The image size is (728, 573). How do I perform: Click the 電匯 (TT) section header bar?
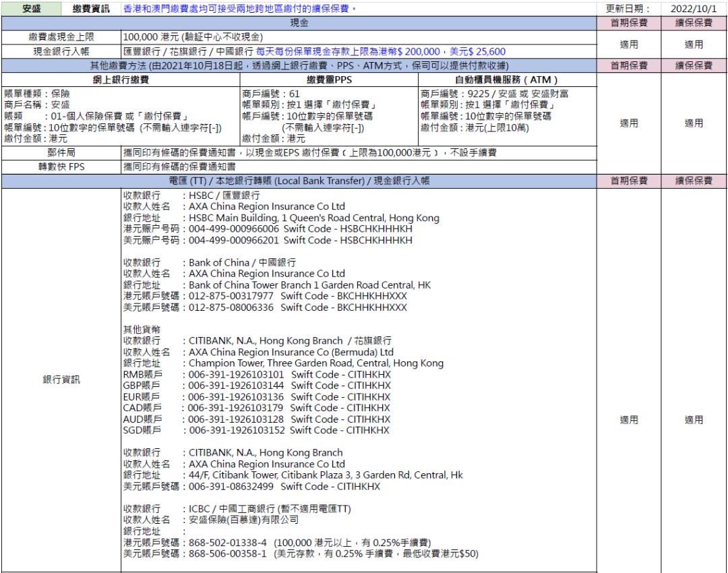299,181
